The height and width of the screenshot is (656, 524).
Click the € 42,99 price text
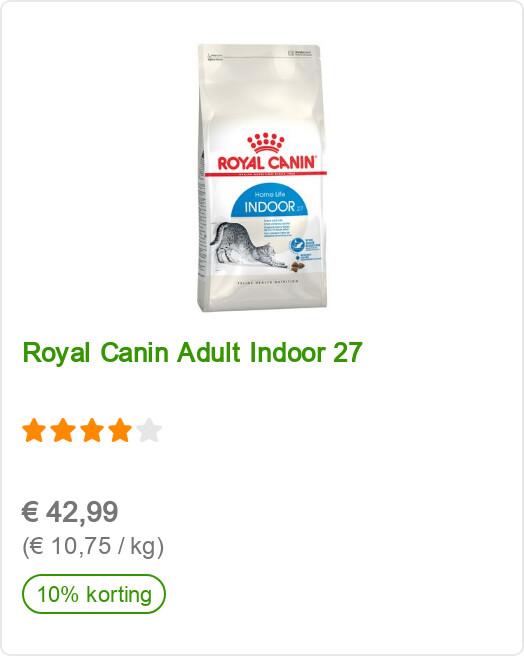tap(70, 512)
